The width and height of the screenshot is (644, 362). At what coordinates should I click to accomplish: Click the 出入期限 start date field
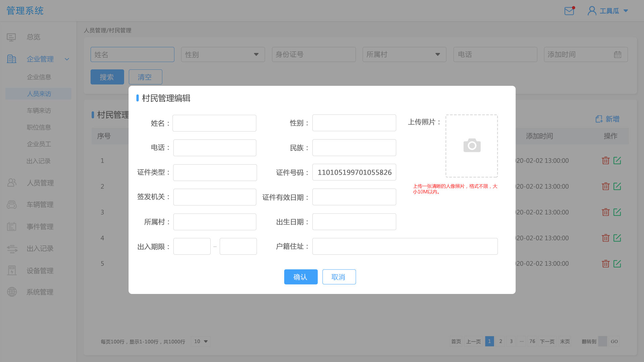click(192, 246)
